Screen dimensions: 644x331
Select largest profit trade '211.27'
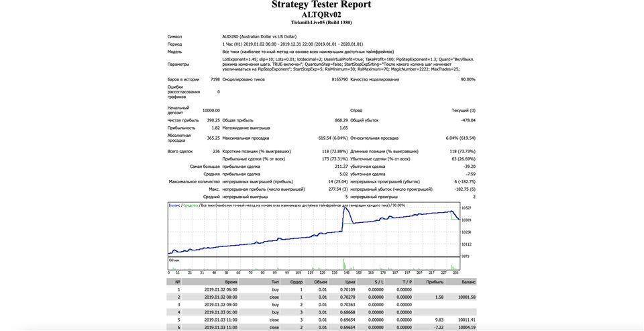click(x=341, y=167)
